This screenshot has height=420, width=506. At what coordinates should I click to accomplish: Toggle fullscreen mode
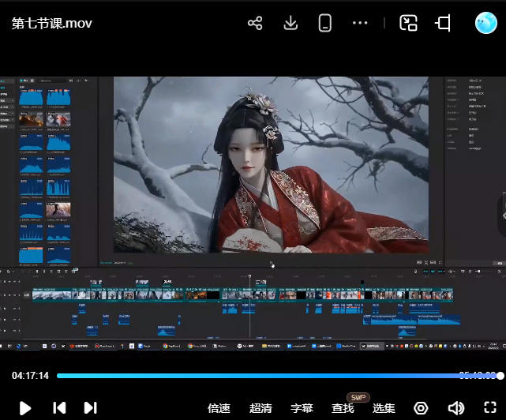[489, 408]
